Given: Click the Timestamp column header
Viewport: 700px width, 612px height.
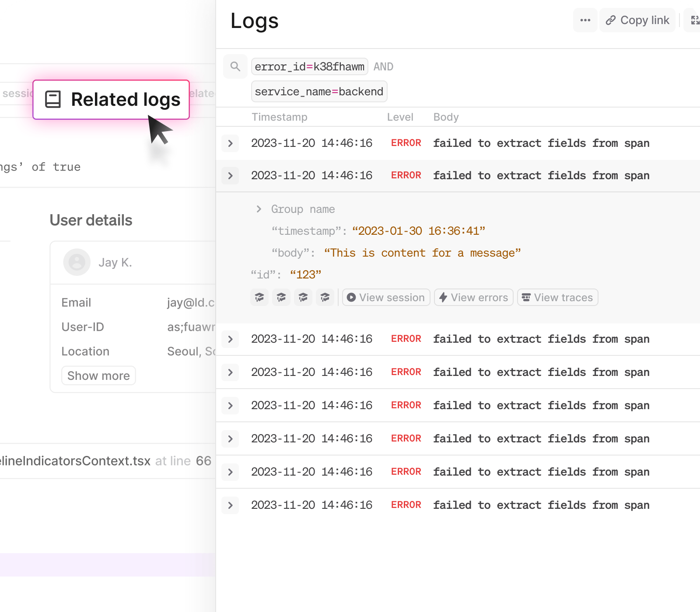Looking at the screenshot, I should [x=279, y=117].
